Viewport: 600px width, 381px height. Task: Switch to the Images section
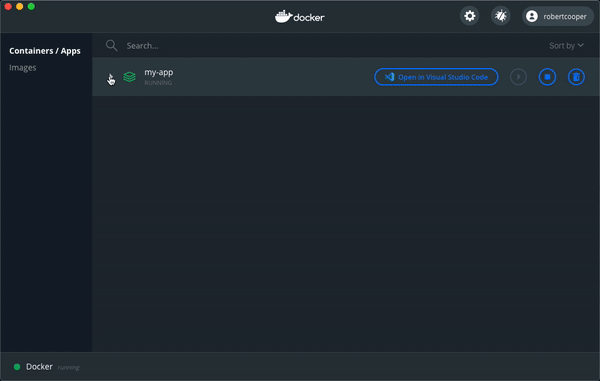[23, 68]
